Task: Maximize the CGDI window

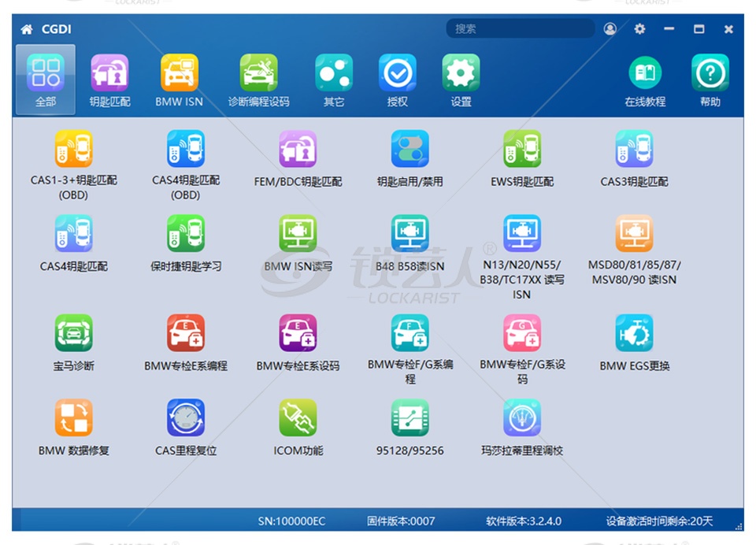Action: pyautogui.click(x=699, y=29)
